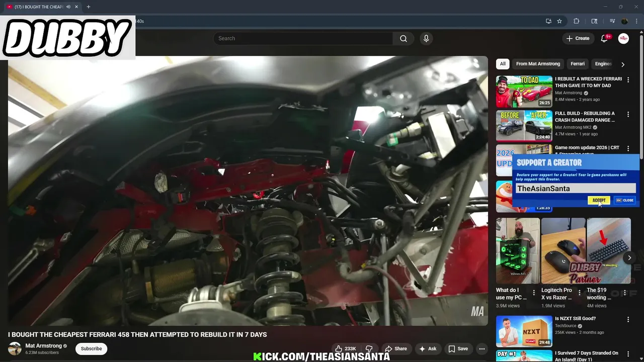
Task: Click the Create button
Action: pyautogui.click(x=578, y=39)
